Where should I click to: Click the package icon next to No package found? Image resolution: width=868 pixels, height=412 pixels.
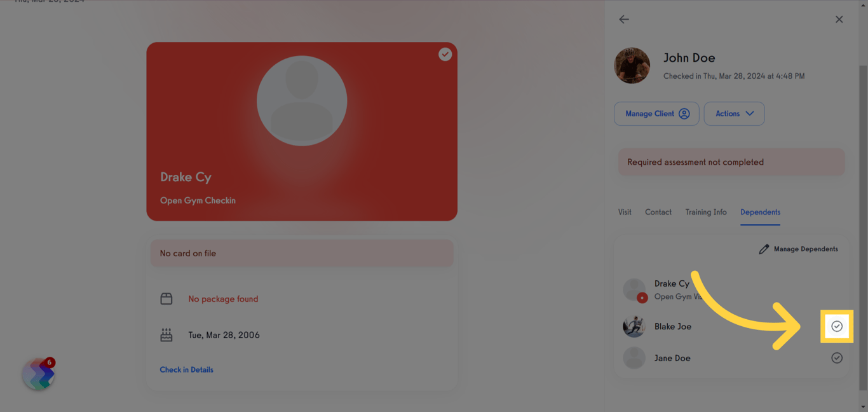pos(166,298)
